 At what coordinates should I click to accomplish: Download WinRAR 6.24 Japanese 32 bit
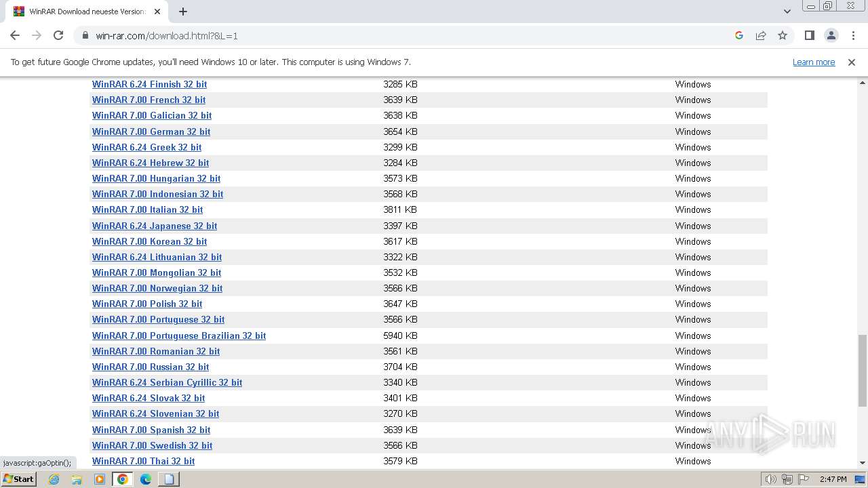tap(155, 226)
